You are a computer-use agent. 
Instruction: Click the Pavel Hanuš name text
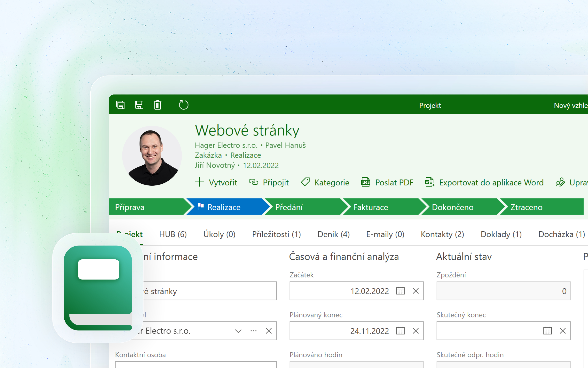point(285,145)
